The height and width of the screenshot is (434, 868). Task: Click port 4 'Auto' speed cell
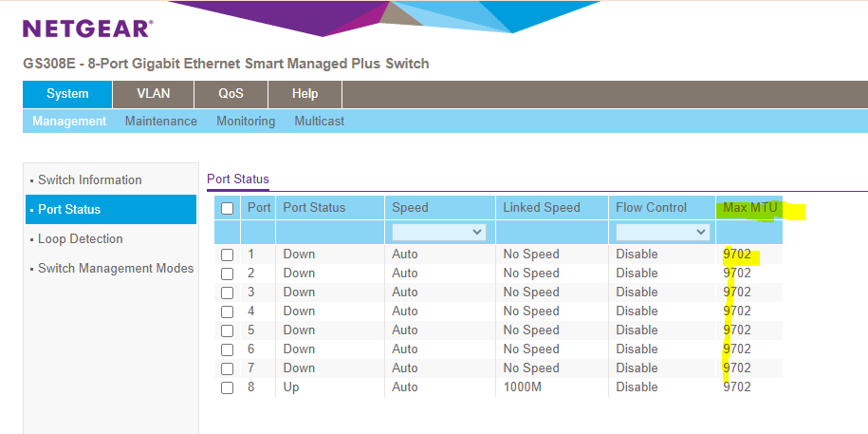(x=405, y=311)
